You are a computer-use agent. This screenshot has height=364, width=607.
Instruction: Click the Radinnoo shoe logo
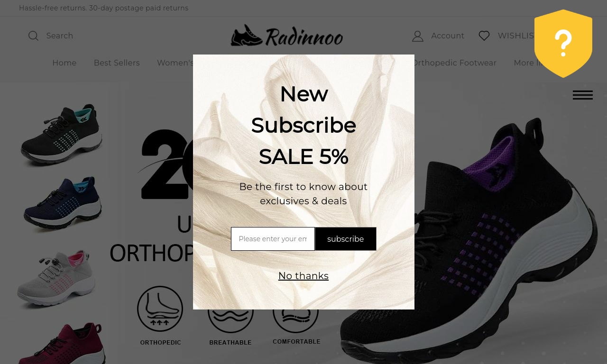click(x=287, y=36)
